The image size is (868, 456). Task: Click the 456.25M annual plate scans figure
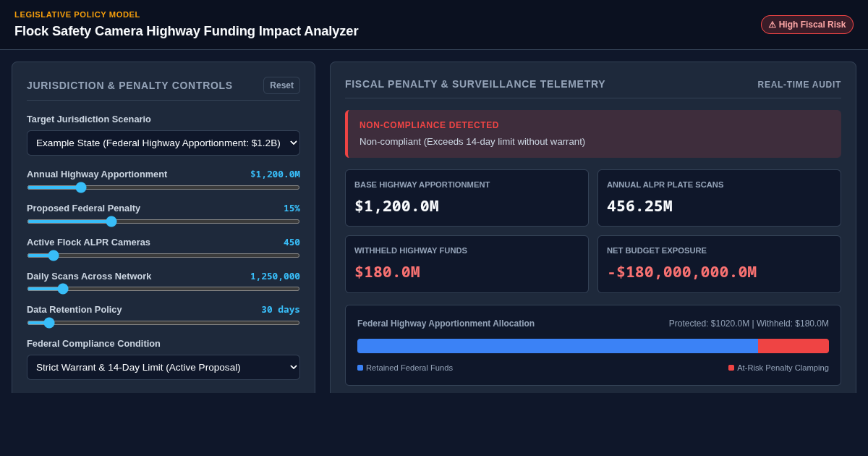pyautogui.click(x=639, y=206)
